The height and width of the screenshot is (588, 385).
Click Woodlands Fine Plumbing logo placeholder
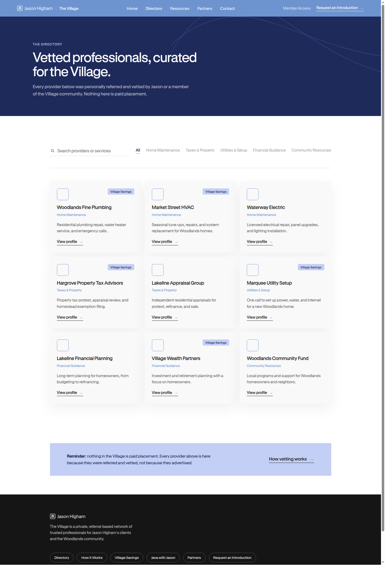(63, 194)
